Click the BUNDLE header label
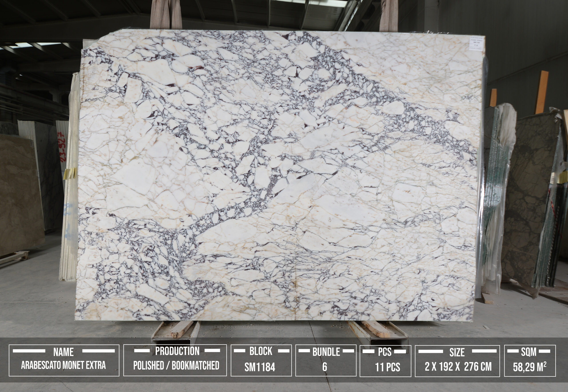Image resolution: width=568 pixels, height=392 pixels. point(326,352)
